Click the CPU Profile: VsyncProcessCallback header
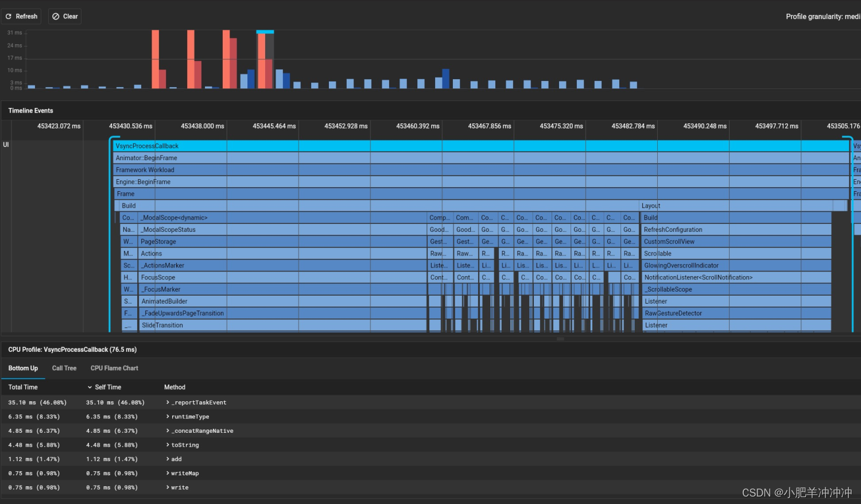Image resolution: width=861 pixels, height=504 pixels. pos(72,350)
